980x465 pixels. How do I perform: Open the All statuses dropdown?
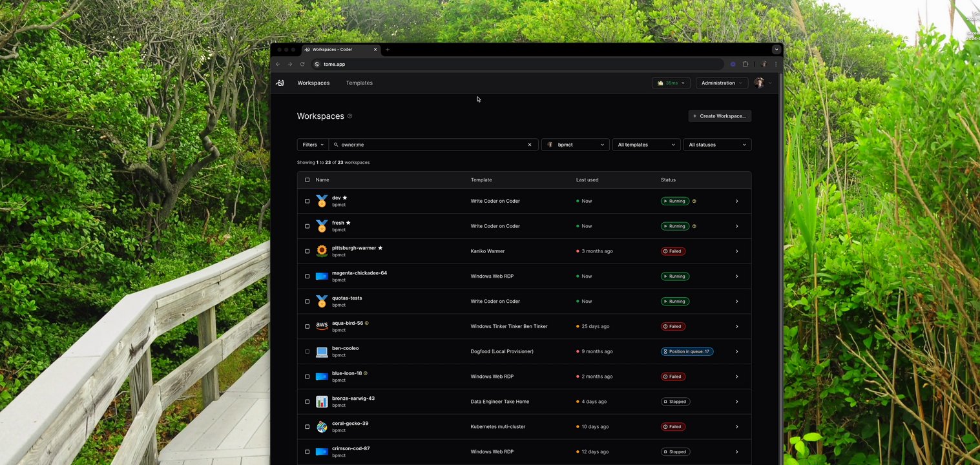pos(717,145)
